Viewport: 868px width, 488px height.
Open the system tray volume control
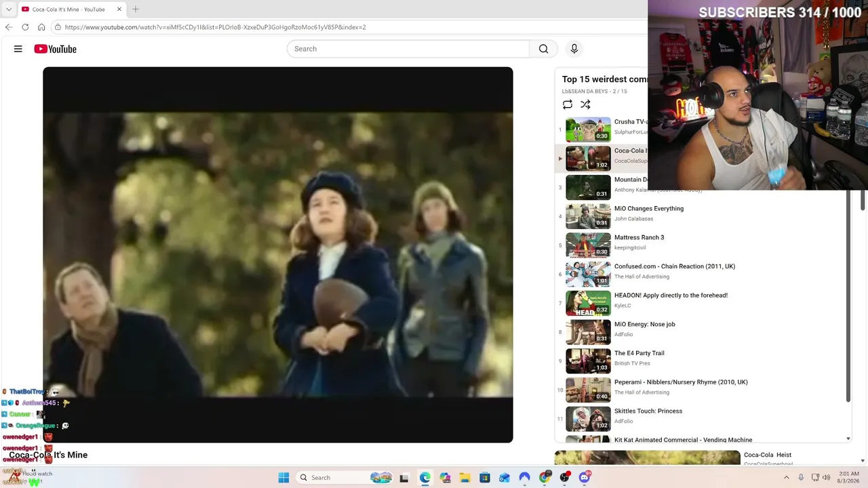[x=827, y=478]
